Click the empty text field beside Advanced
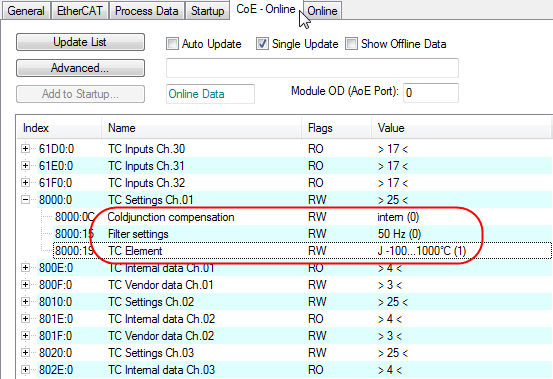The image size is (553, 379). 312,68
